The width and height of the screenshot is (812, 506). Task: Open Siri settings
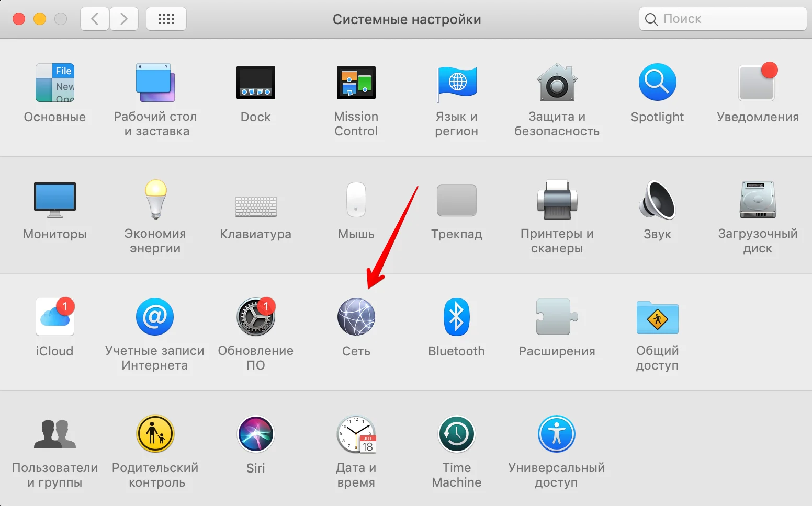click(255, 434)
